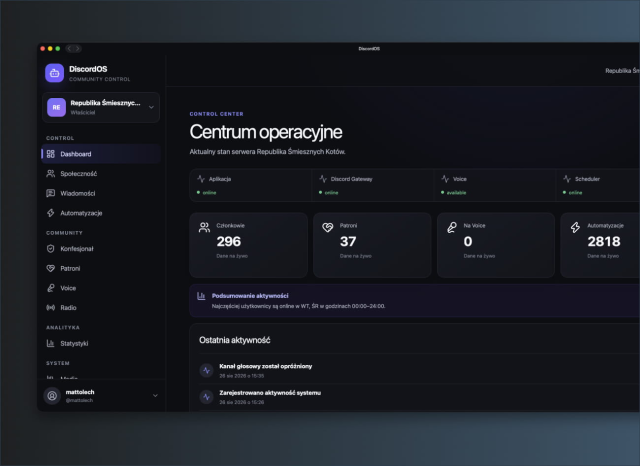Select the Automatyzacje lightning icon in sidebar
This screenshot has width=640, height=466.
coord(51,213)
